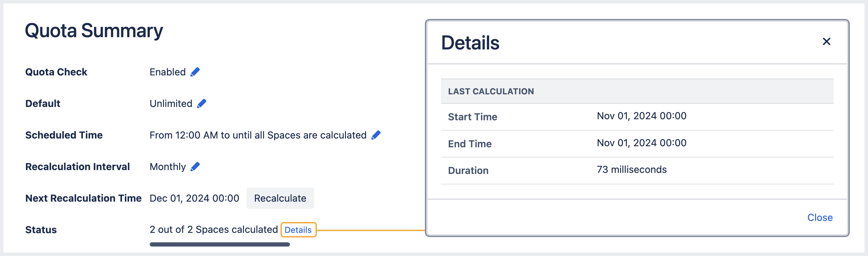Select the Next Recalculation Time date value
Viewport: 868px width, 256px height.
pyautogui.click(x=194, y=198)
